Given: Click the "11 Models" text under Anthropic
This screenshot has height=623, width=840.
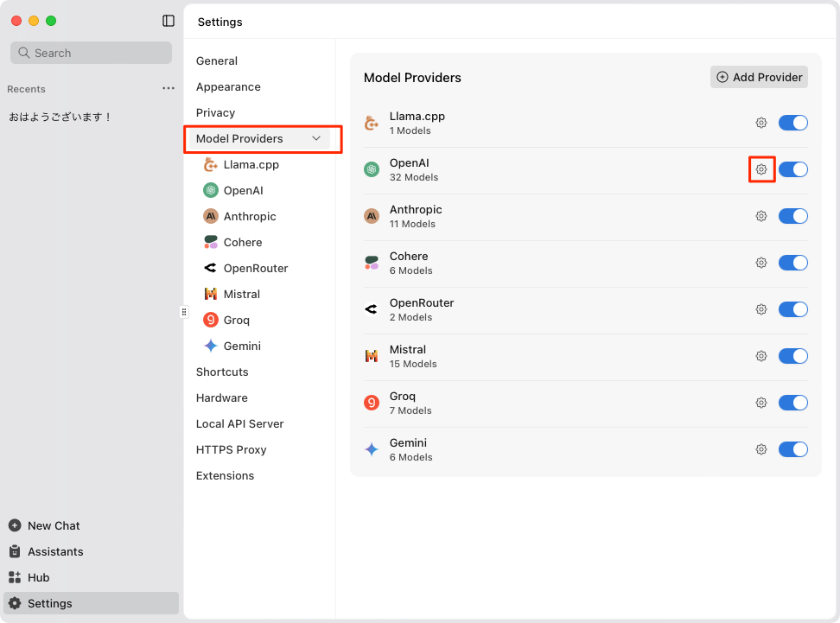Looking at the screenshot, I should coord(412,224).
